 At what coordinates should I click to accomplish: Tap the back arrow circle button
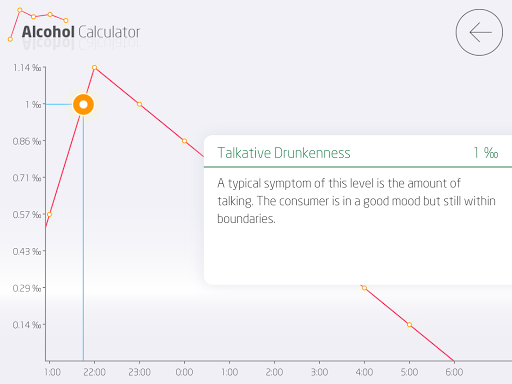point(479,32)
